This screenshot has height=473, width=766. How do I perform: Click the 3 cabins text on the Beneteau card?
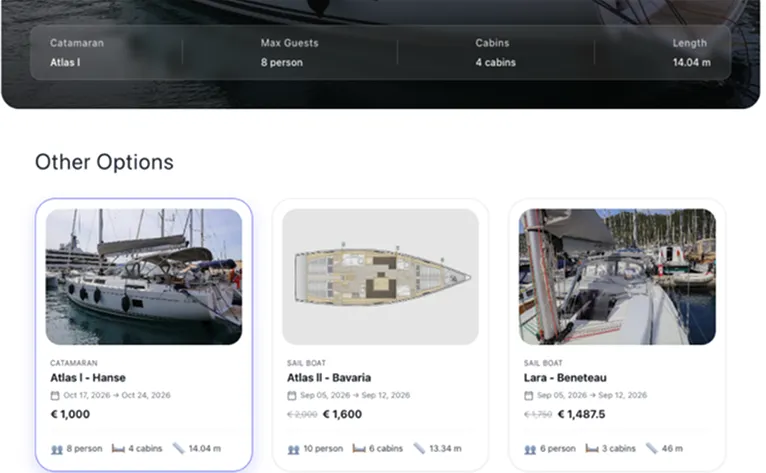(619, 449)
